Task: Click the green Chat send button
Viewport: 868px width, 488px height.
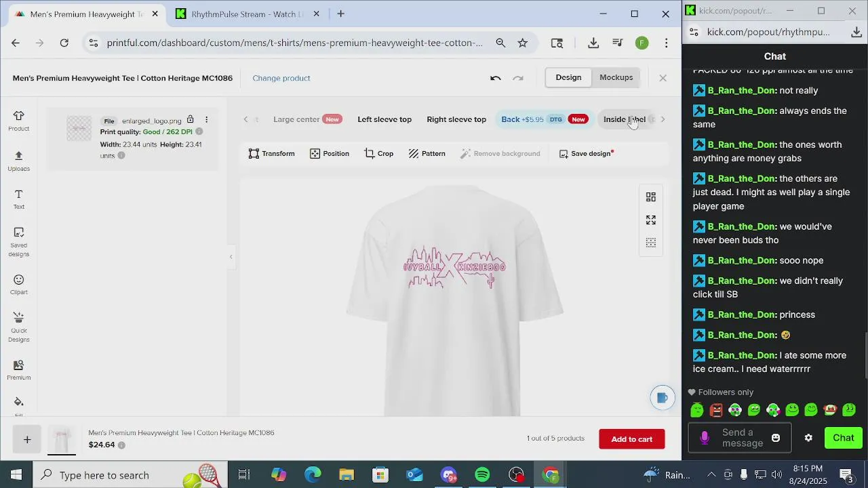Action: 844,438
